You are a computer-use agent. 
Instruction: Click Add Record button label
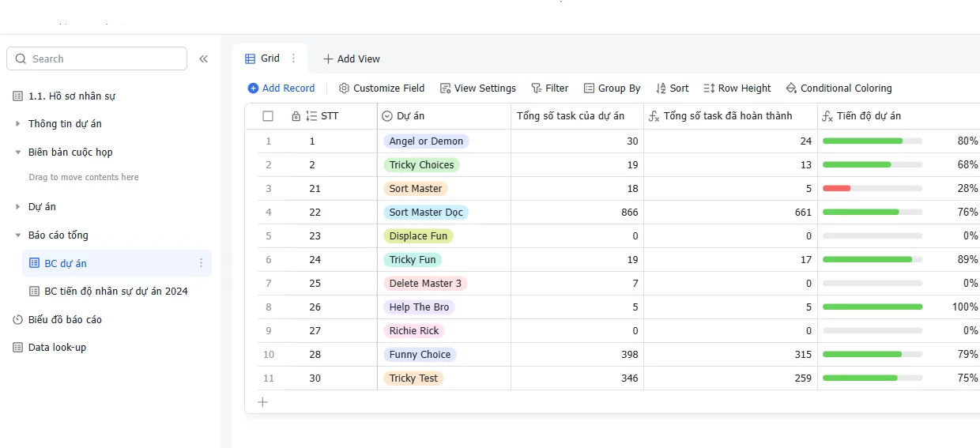click(x=288, y=88)
